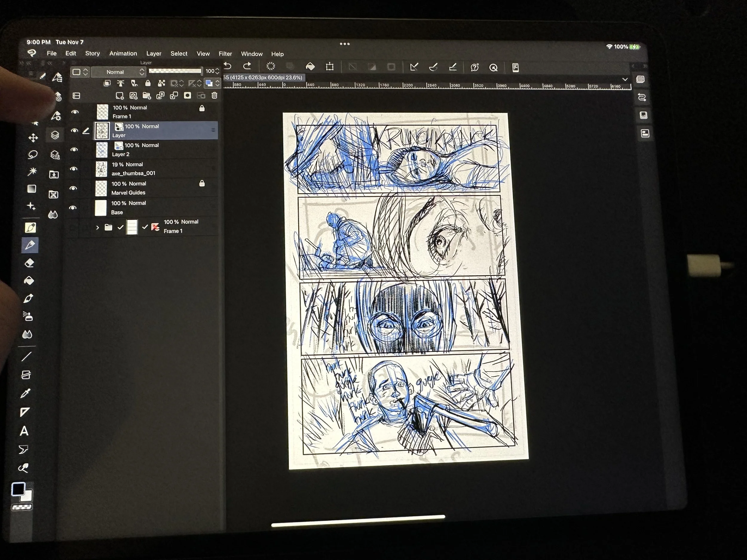Expand the Frame 1 folder
The image size is (747, 560).
pyautogui.click(x=98, y=228)
